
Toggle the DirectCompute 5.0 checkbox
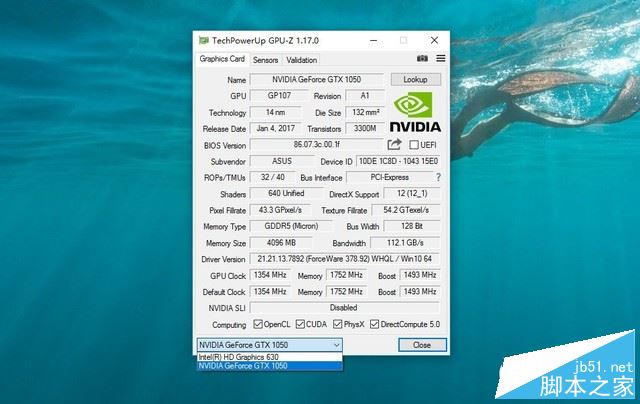[374, 324]
